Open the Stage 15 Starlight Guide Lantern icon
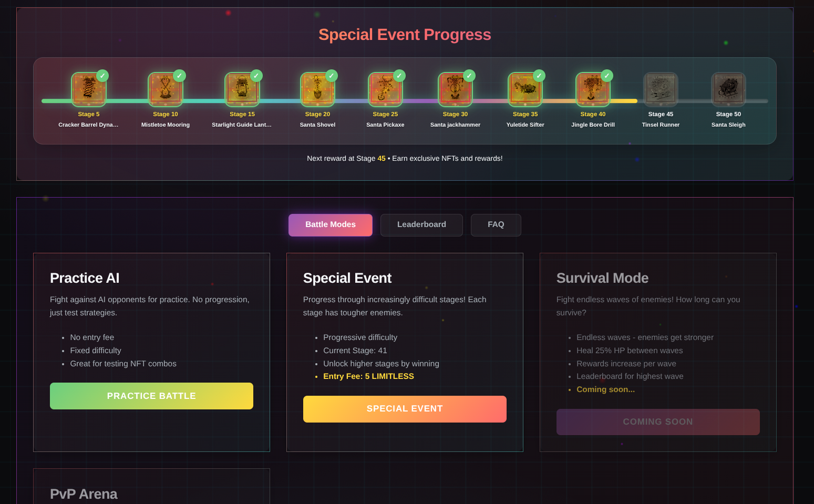The image size is (814, 504). (x=242, y=90)
